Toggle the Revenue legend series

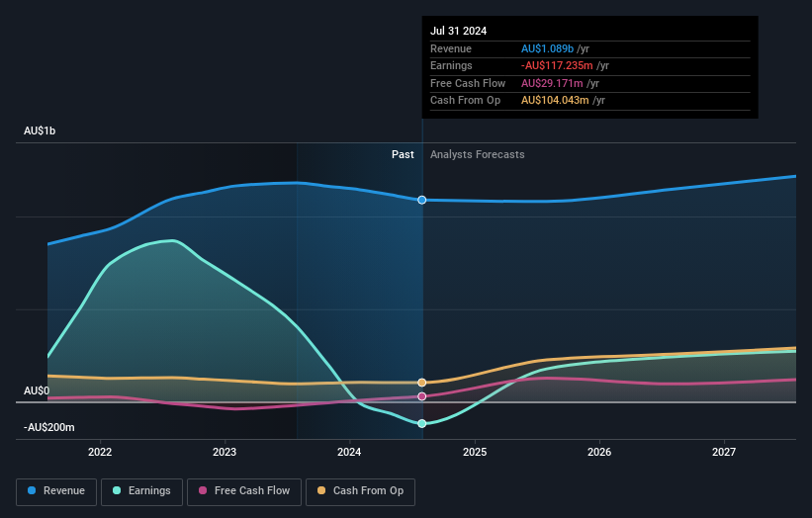56,491
